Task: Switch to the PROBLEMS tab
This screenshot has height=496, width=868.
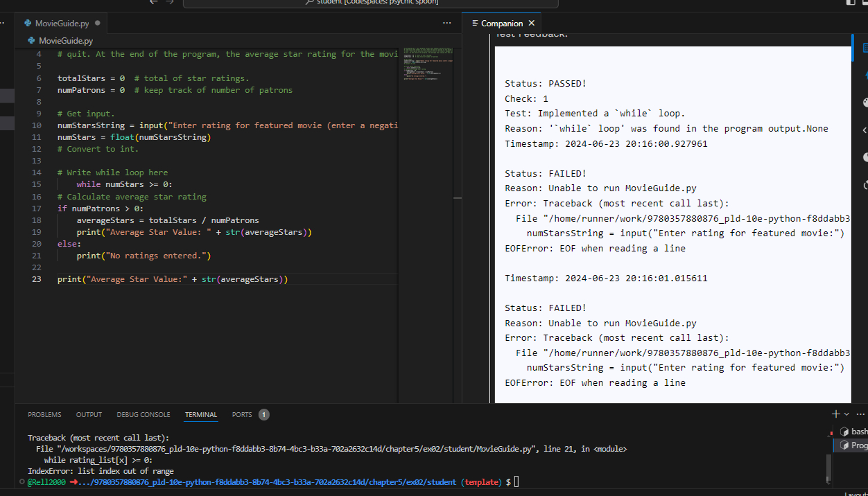Action: [44, 414]
